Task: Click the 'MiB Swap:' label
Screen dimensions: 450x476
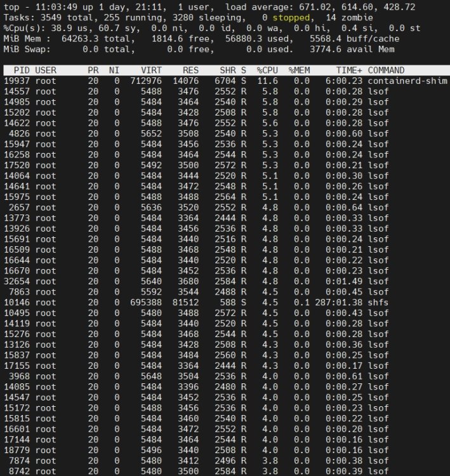Action: (x=27, y=50)
